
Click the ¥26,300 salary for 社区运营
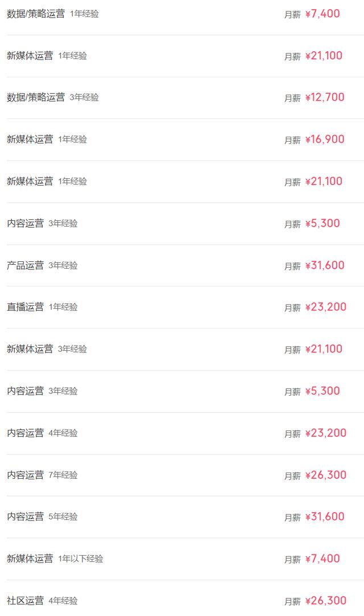point(325,601)
